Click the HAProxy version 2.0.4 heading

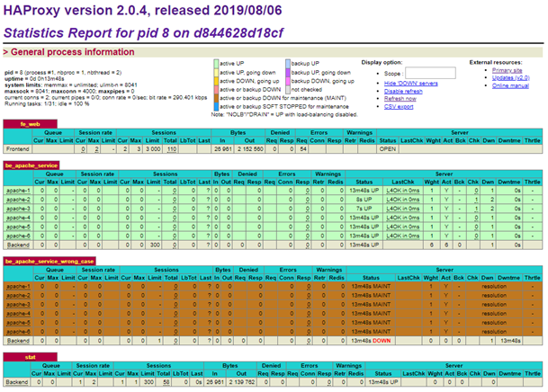[142, 10]
